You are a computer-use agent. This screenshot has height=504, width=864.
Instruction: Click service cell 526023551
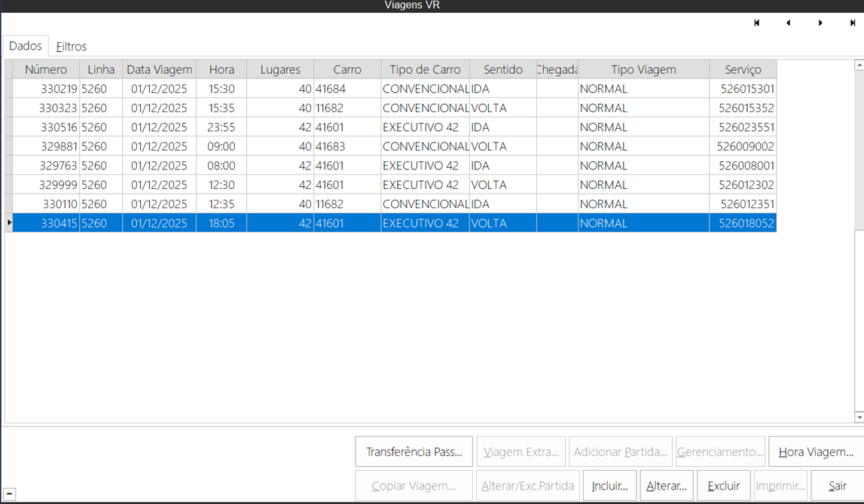[x=743, y=127]
